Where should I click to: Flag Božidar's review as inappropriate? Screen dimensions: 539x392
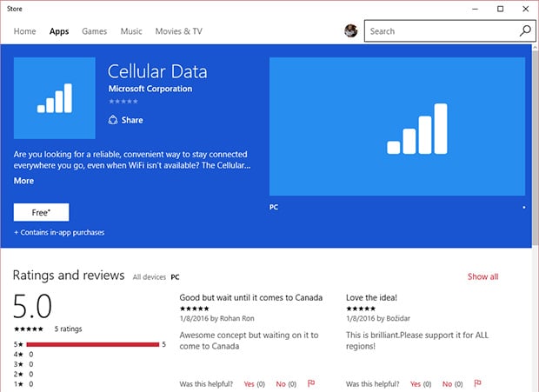coord(477,383)
